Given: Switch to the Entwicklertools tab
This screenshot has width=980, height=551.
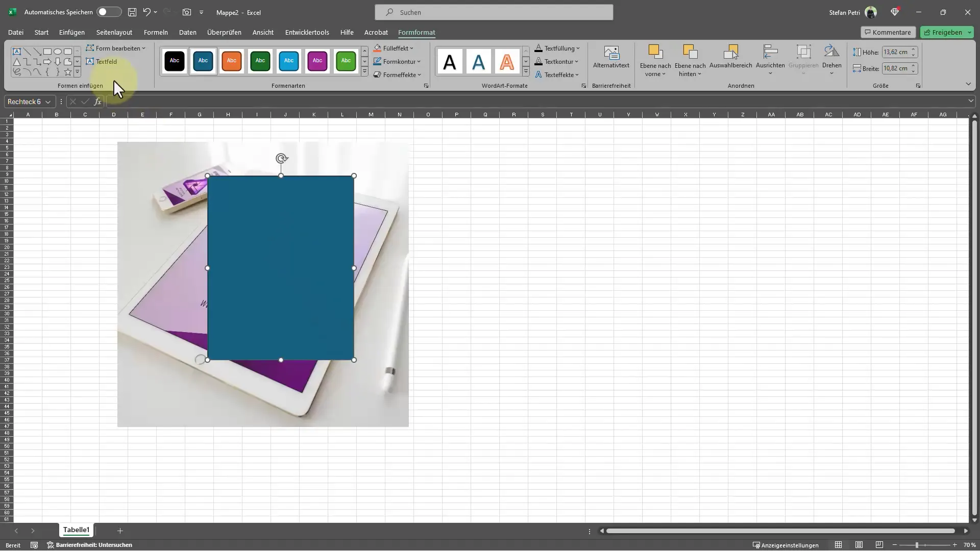Looking at the screenshot, I should coord(307,32).
